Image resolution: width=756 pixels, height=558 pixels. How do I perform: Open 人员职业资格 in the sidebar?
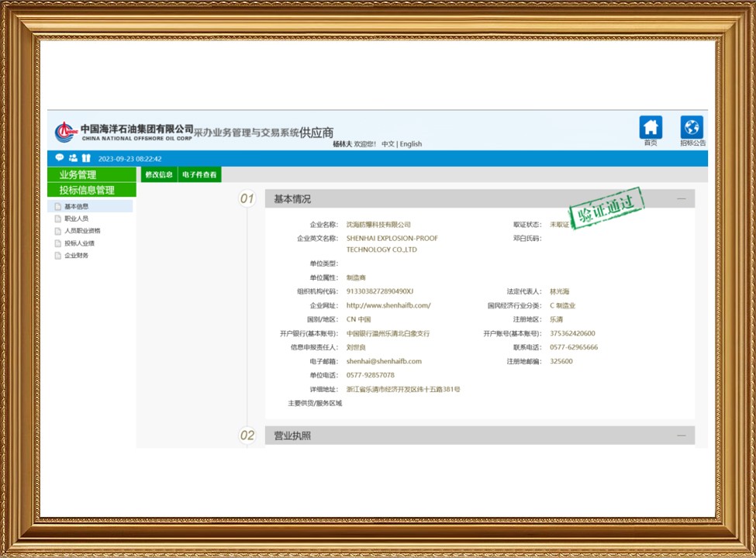(x=82, y=231)
